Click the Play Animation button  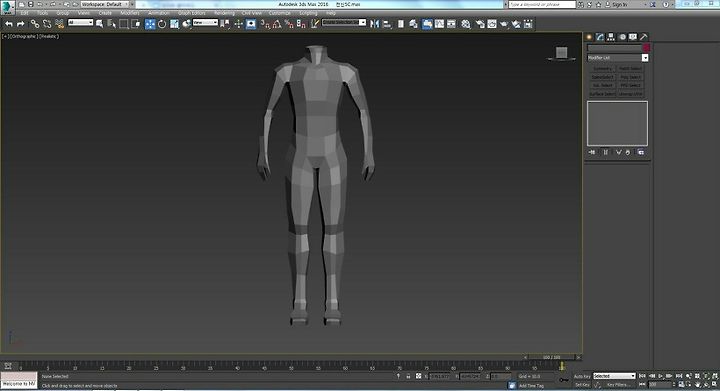pyautogui.click(x=660, y=376)
